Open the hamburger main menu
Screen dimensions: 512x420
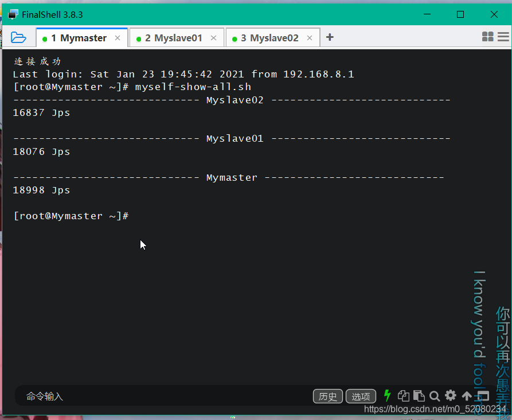503,37
